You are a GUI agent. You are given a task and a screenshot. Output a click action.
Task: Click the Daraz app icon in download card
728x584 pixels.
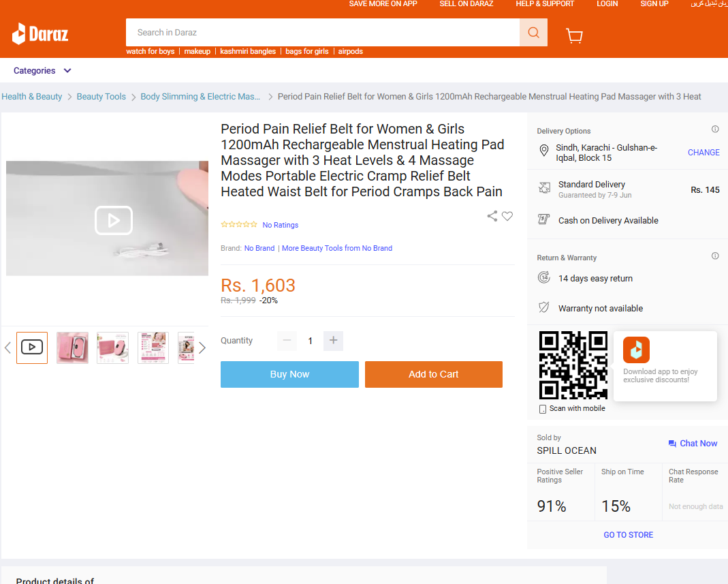(636, 350)
